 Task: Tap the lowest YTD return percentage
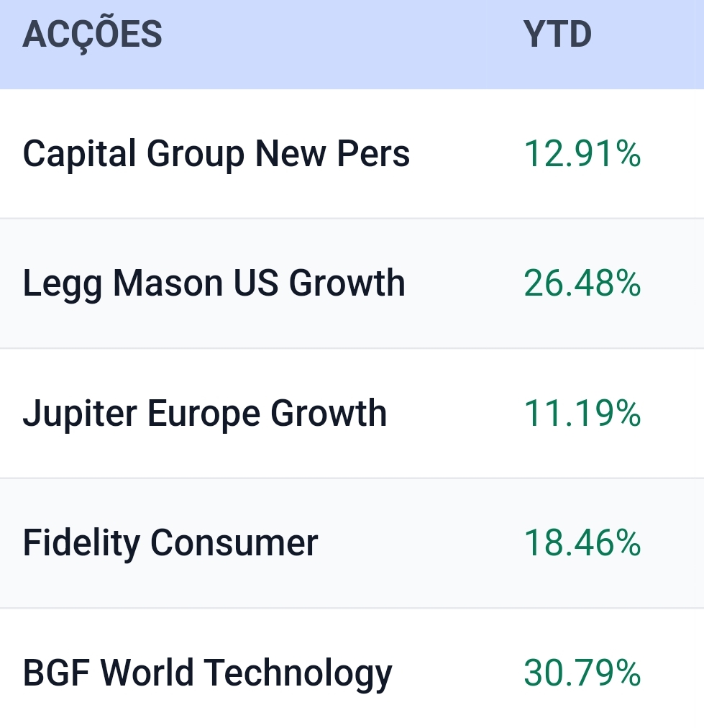point(582,414)
